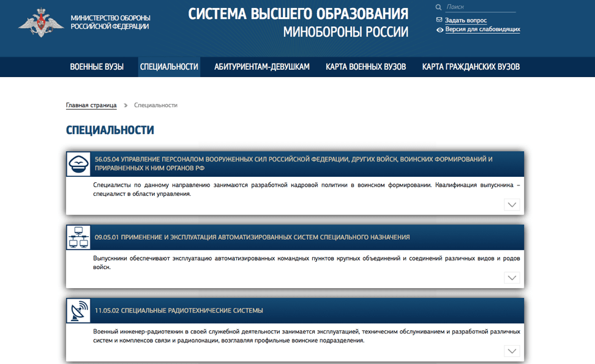
Task: Click the search magnifier icon
Action: pos(438,7)
